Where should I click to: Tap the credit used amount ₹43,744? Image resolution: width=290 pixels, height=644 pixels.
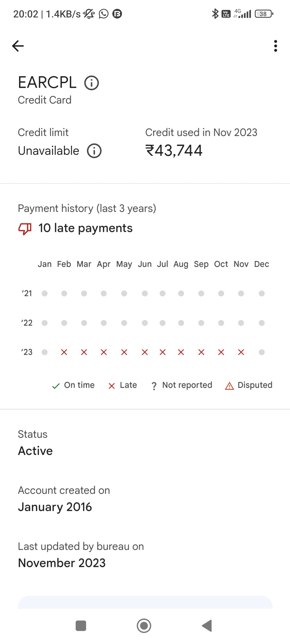pyautogui.click(x=174, y=151)
